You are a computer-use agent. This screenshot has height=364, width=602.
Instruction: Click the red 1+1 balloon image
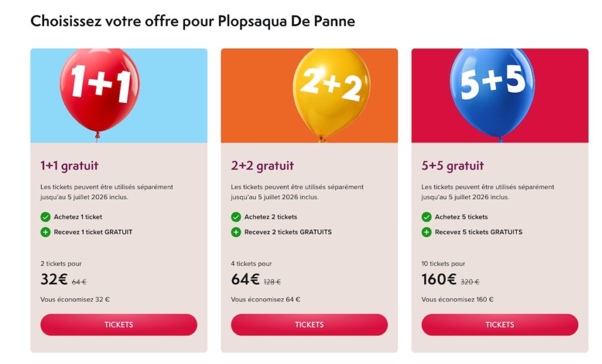pyautogui.click(x=100, y=91)
